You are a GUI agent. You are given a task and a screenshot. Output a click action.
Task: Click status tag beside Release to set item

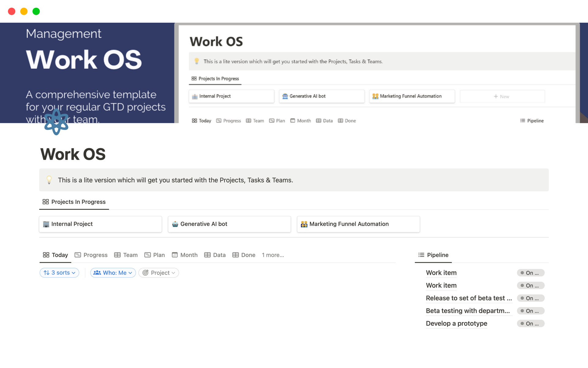click(531, 298)
